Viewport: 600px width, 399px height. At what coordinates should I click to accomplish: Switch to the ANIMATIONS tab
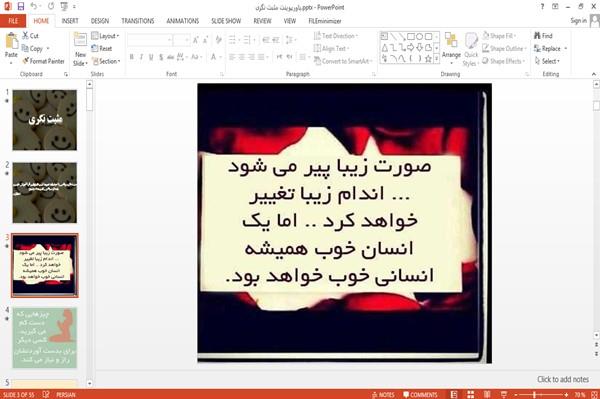(183, 21)
